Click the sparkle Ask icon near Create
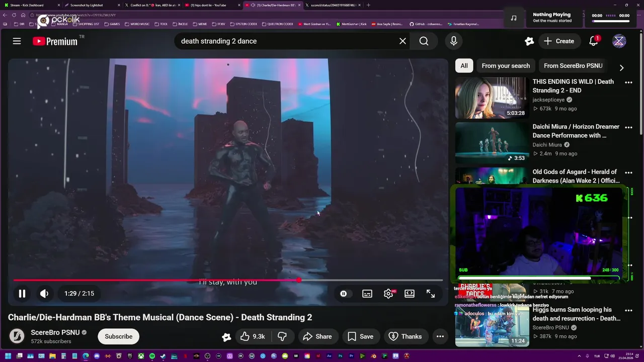The width and height of the screenshot is (644, 362). coord(529,41)
